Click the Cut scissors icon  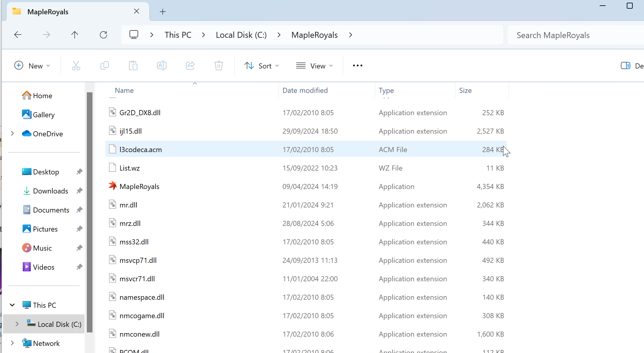(76, 65)
